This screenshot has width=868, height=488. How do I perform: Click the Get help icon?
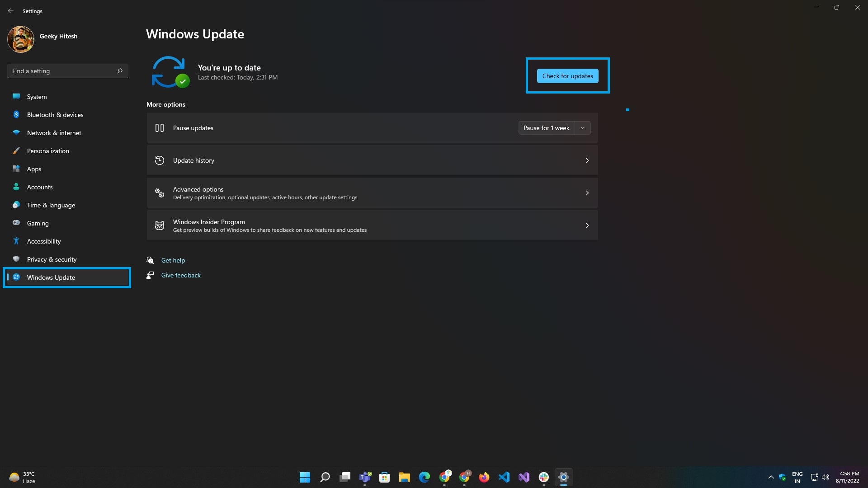[150, 260]
